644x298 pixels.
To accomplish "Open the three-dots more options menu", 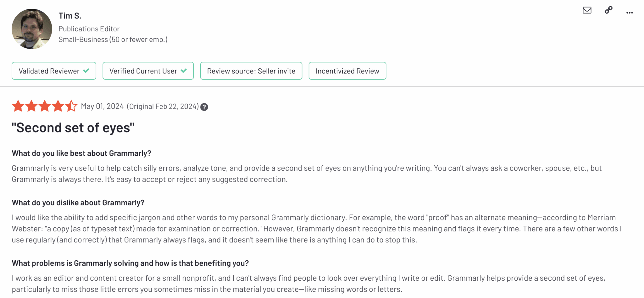I will (629, 13).
